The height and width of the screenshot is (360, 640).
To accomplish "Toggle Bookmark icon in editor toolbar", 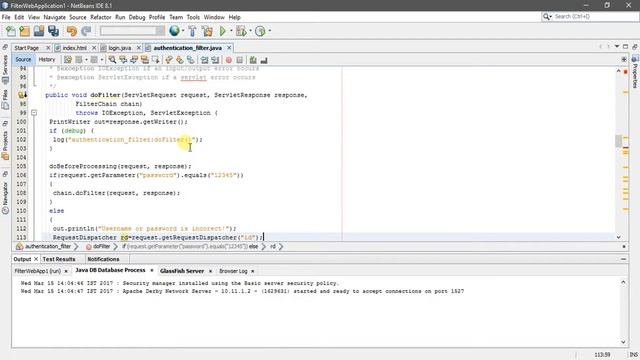I will coord(190,60).
